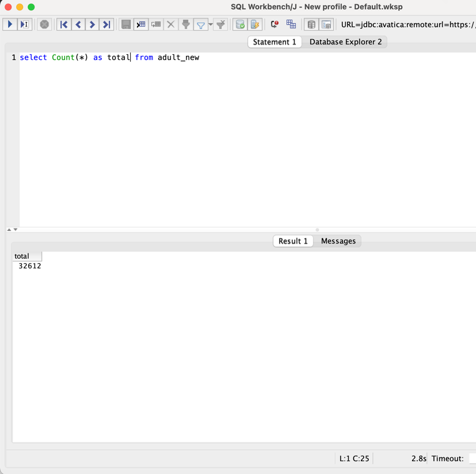Click the L:1 C:25 cursor position
476x474 pixels.
point(354,458)
